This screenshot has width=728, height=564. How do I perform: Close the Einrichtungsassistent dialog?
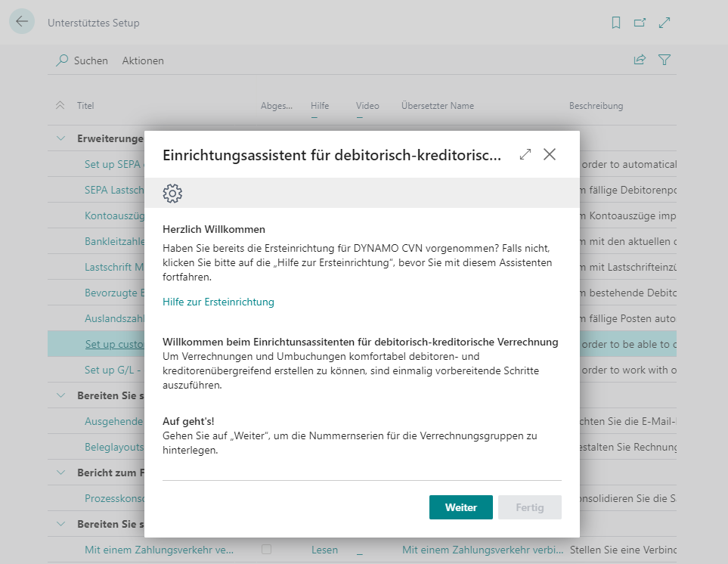click(x=550, y=154)
